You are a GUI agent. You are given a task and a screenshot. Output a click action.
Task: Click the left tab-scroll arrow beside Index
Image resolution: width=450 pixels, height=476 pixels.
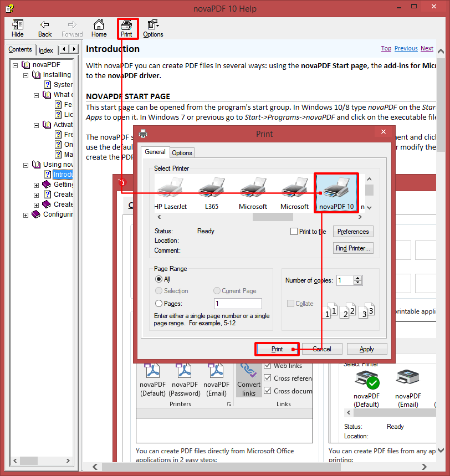coord(64,49)
